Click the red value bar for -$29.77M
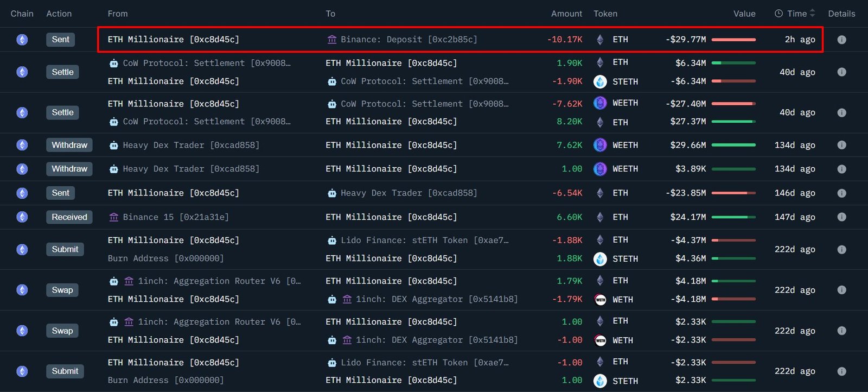The height and width of the screenshot is (392, 868). [733, 40]
